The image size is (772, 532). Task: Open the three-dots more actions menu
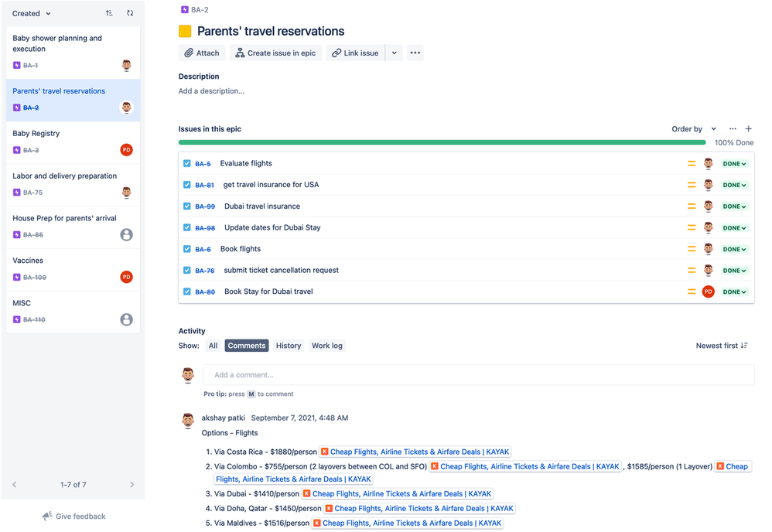(415, 53)
